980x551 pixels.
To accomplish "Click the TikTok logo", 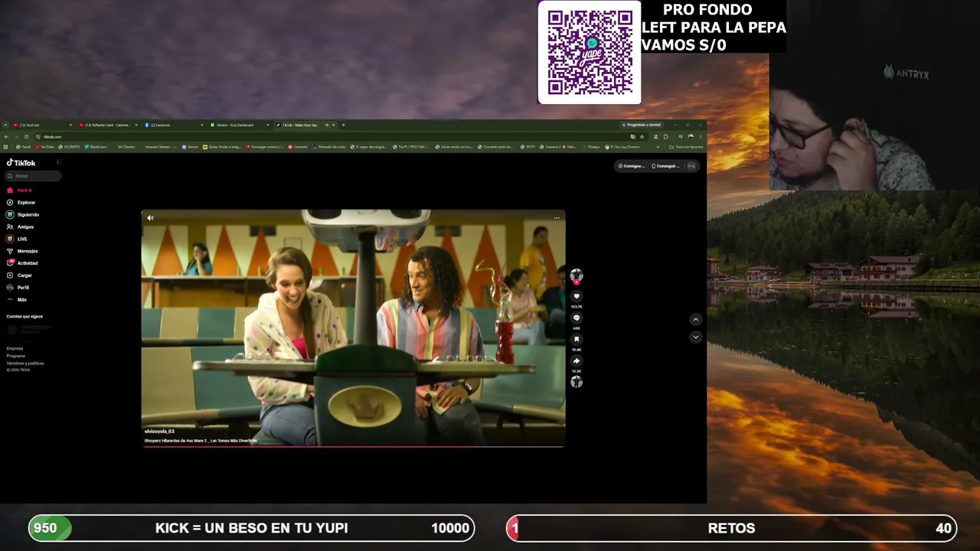I will [21, 162].
